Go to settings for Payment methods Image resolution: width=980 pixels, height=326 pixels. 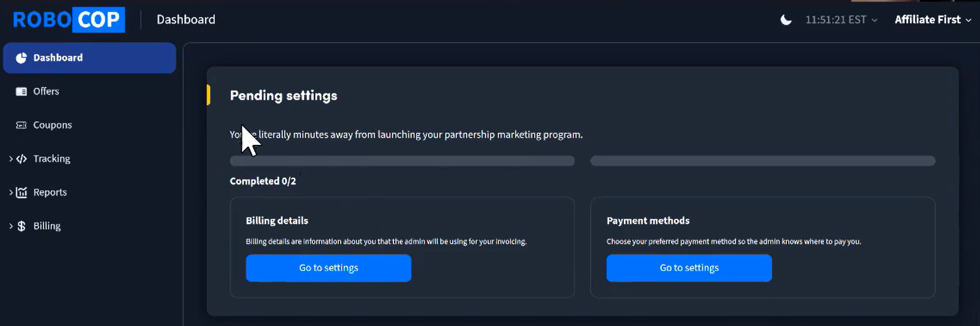coord(689,268)
